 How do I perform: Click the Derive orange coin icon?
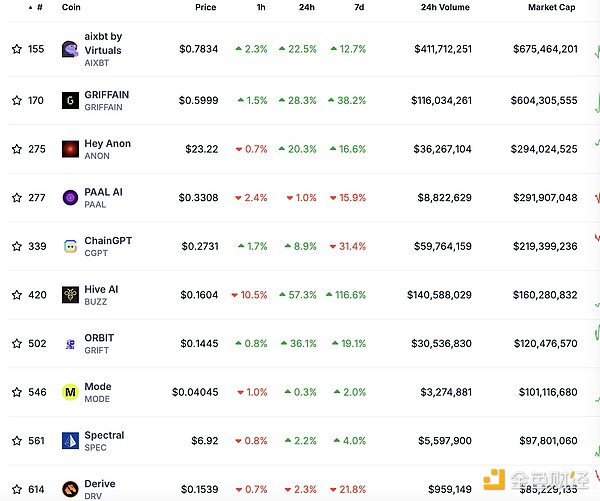70,489
